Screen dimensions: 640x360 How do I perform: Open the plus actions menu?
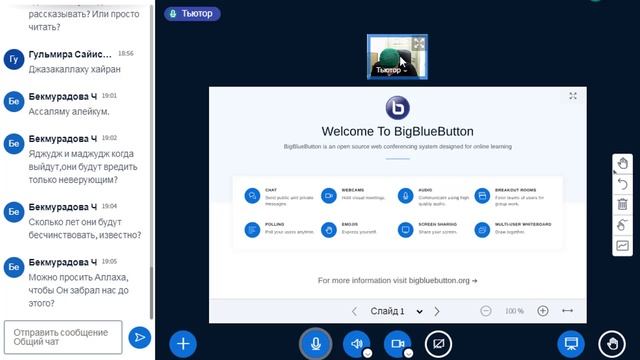183,344
